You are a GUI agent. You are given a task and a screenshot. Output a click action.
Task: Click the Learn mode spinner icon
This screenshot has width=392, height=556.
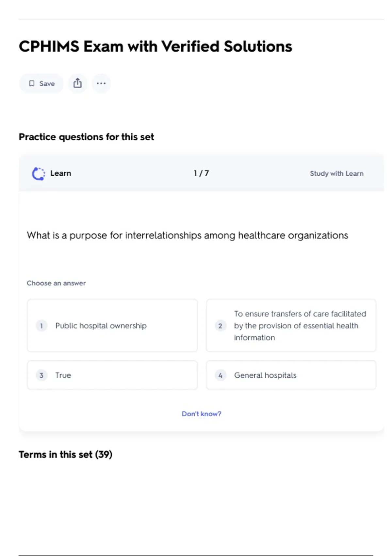click(39, 174)
